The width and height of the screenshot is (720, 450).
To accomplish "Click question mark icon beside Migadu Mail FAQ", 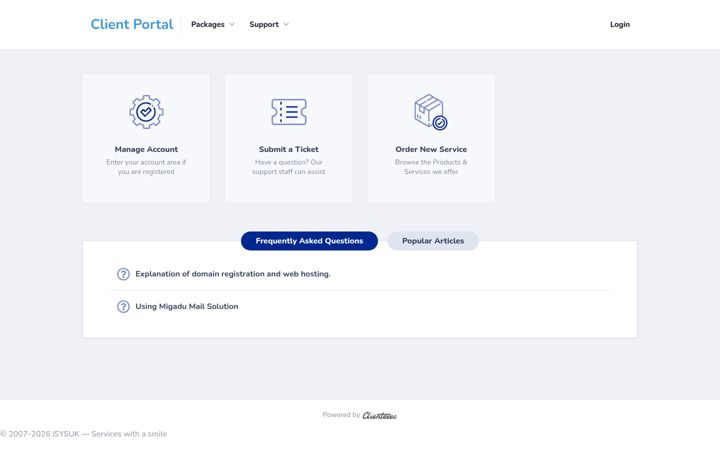I will (x=123, y=306).
